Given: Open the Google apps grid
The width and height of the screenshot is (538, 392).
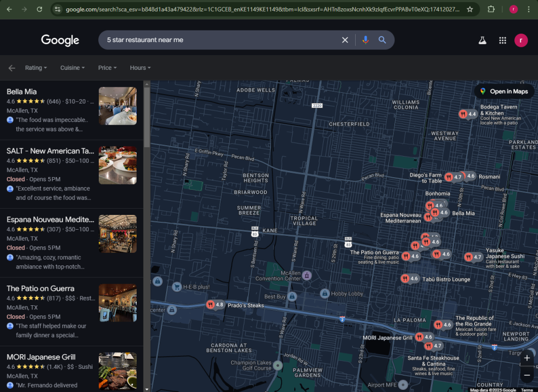Looking at the screenshot, I should (502, 40).
